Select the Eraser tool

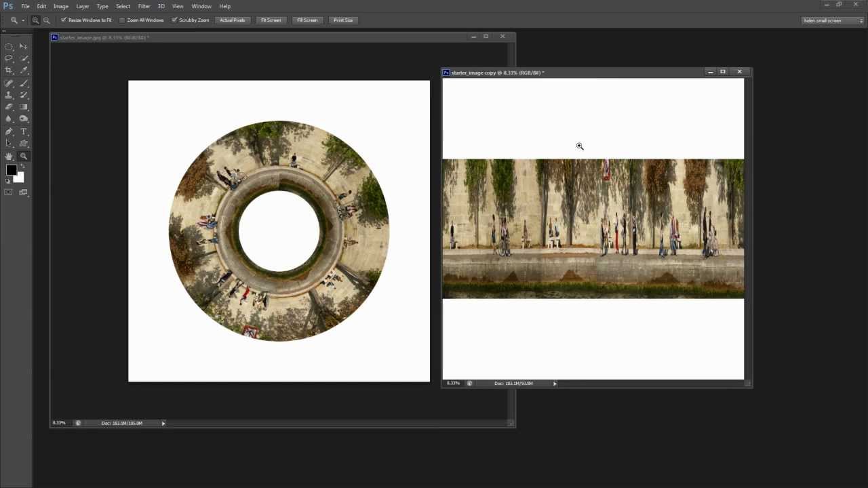point(9,107)
